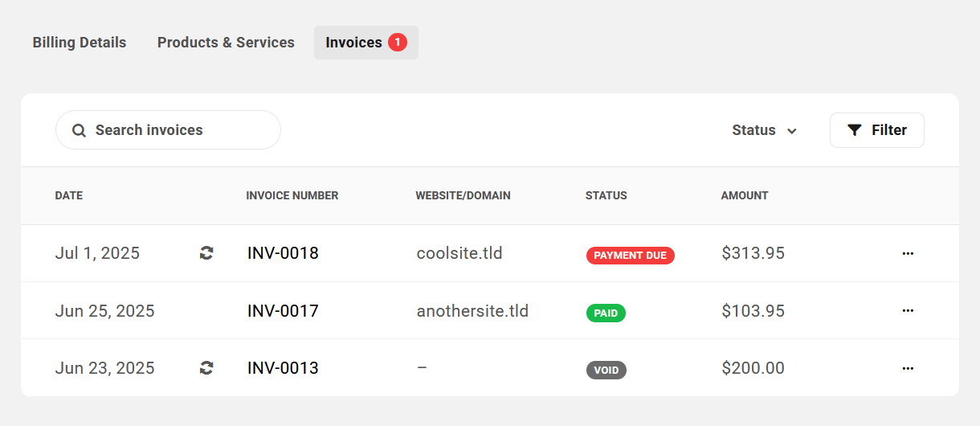
Task: Click the recurring icon beside INV-0018
Action: pos(206,253)
